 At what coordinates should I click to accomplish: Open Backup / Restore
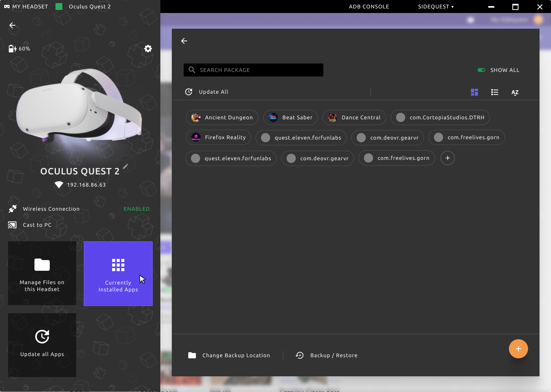point(326,355)
